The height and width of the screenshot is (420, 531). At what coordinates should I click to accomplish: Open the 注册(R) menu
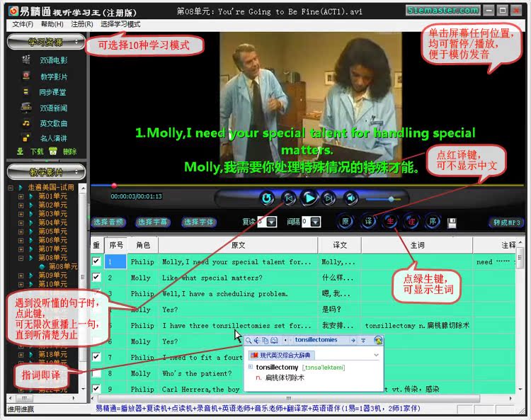pyautogui.click(x=82, y=24)
